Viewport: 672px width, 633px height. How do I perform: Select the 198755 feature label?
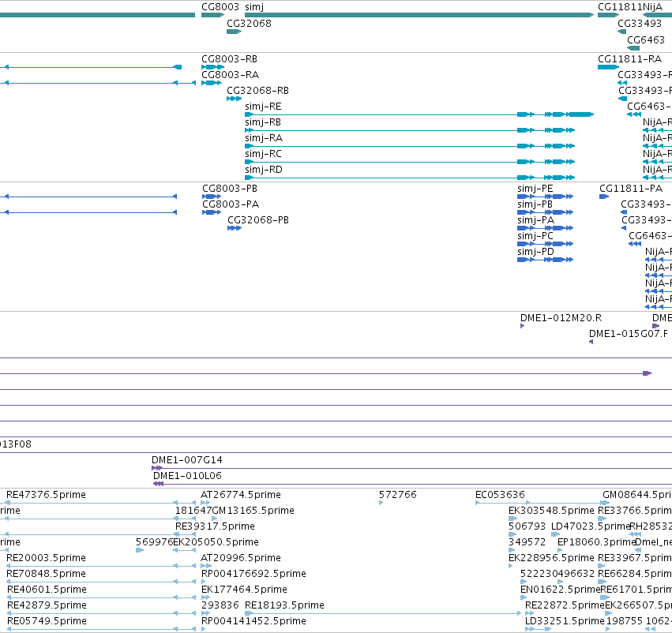[x=625, y=622]
